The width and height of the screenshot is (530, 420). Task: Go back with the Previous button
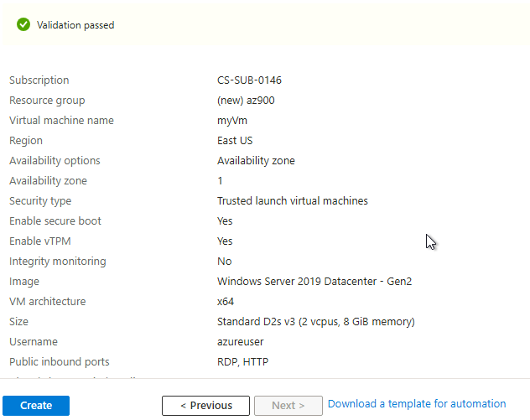(205, 406)
